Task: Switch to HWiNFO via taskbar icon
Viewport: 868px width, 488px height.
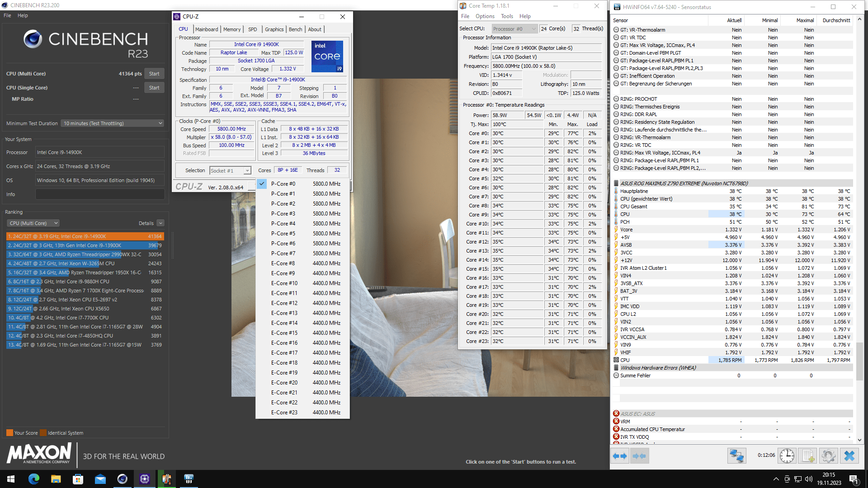Action: pos(189,479)
